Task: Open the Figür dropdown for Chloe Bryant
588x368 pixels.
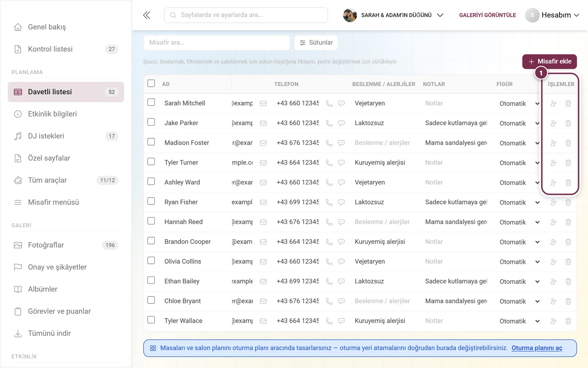Action: pos(519,301)
